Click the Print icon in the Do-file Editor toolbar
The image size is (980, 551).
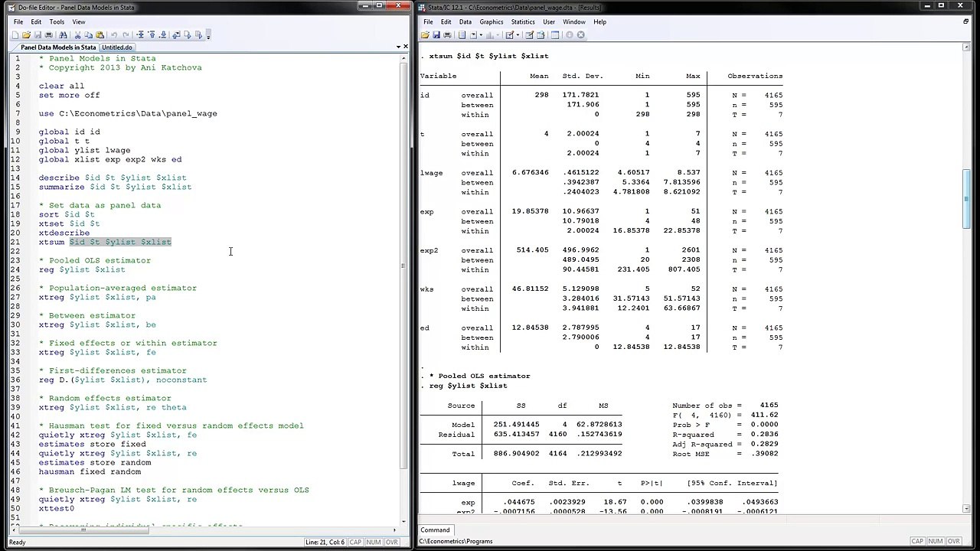click(48, 34)
